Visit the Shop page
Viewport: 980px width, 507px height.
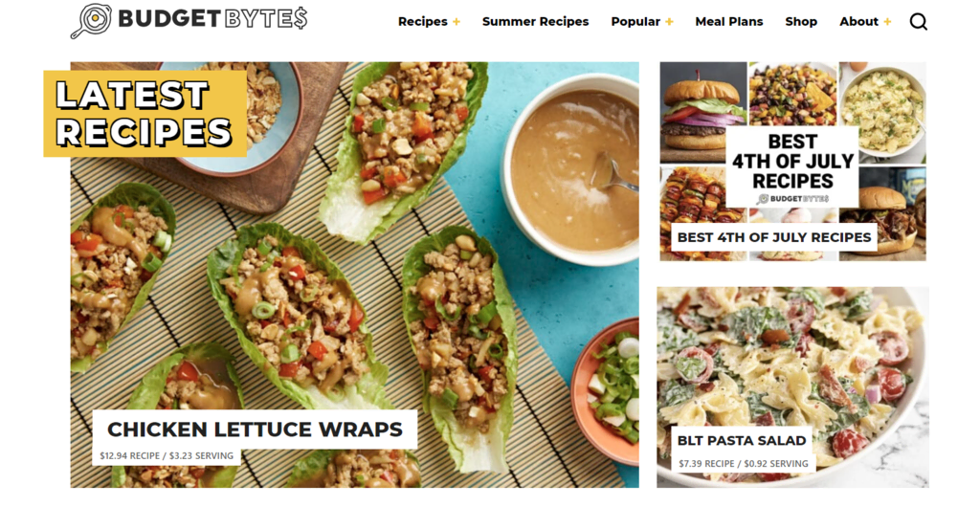801,22
